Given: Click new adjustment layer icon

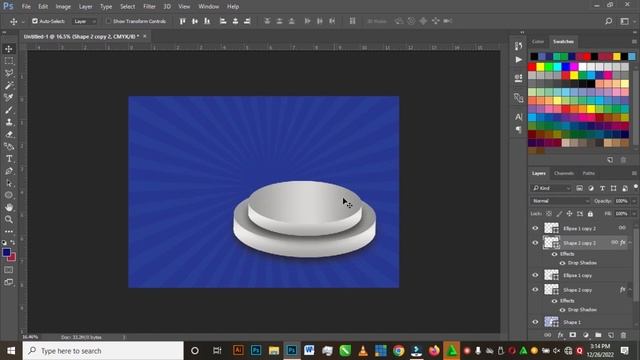Looking at the screenshot, I should (585, 335).
